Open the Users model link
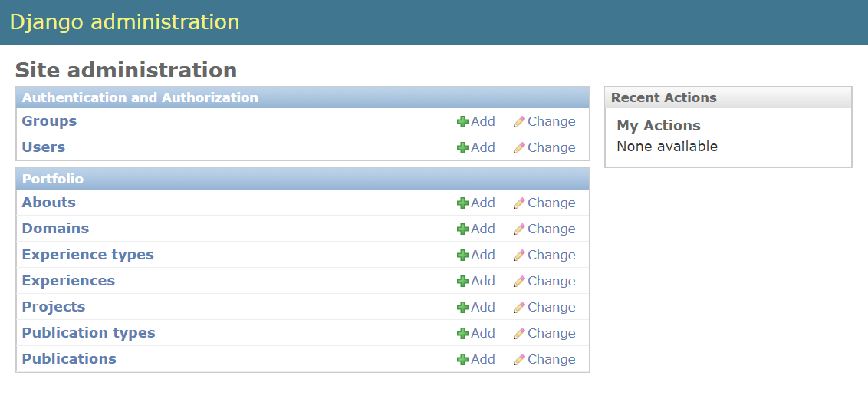Screen dimensions: 868x399 click(44, 147)
